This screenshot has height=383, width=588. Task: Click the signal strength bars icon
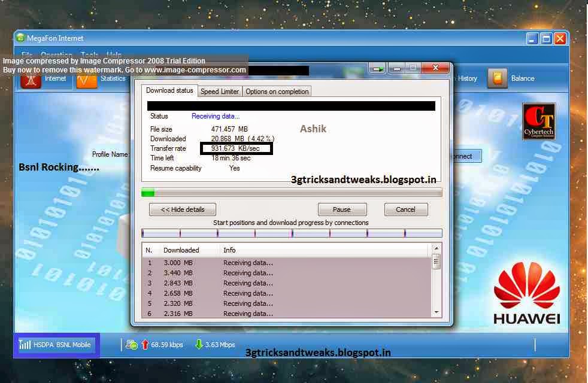(25, 344)
